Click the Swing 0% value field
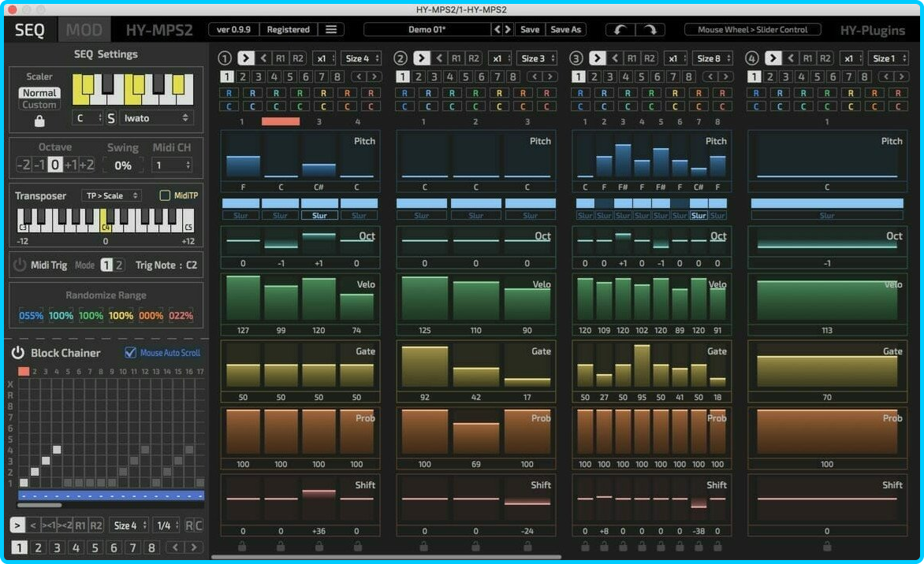Viewport: 924px width, 564px height. 122,165
